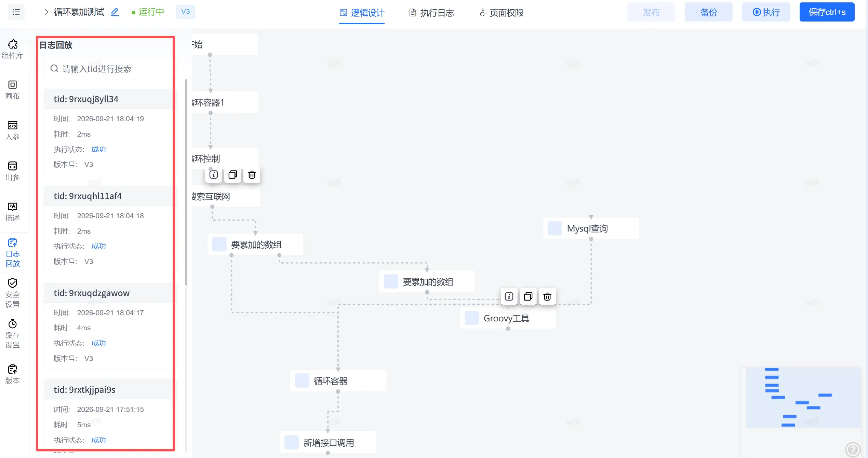Copy the Groovy工具 node with duplicate icon
The height and width of the screenshot is (458, 868).
click(x=528, y=296)
